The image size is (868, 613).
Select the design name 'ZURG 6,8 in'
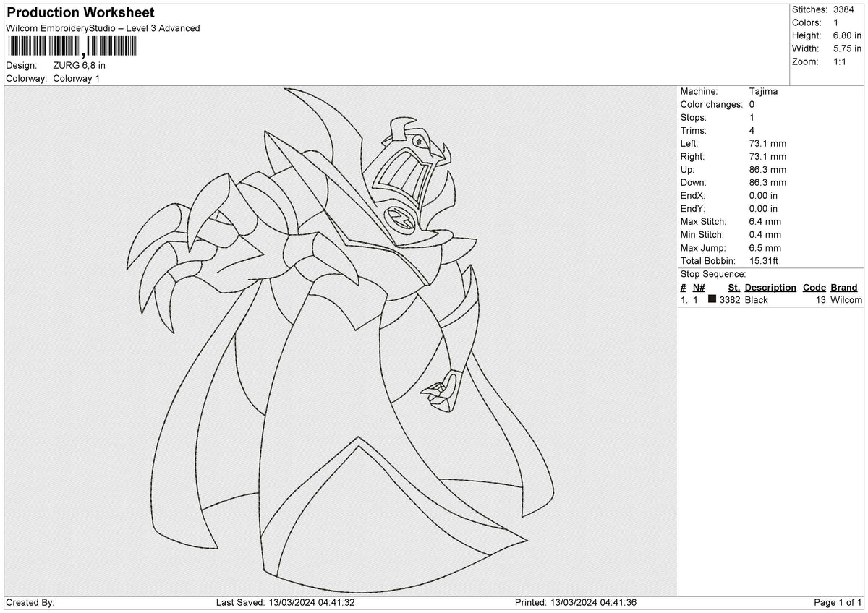click(80, 65)
